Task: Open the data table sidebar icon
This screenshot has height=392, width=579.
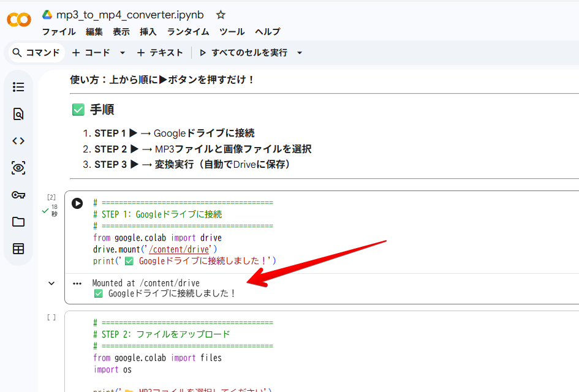Action: click(18, 249)
